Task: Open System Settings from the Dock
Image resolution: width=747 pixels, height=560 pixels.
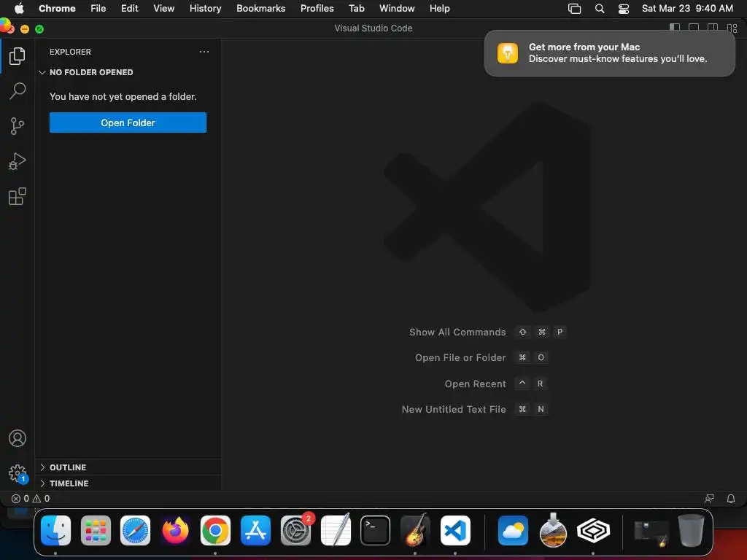Action: pyautogui.click(x=296, y=530)
